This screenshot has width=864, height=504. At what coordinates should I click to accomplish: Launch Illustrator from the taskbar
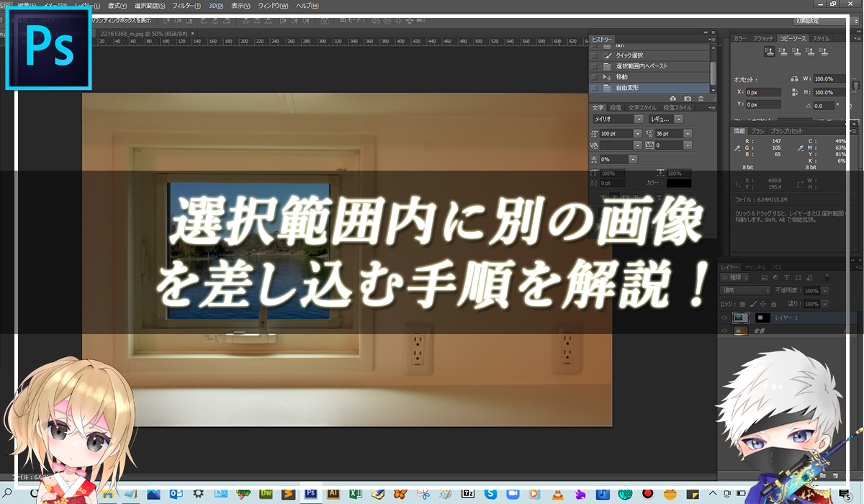click(335, 495)
